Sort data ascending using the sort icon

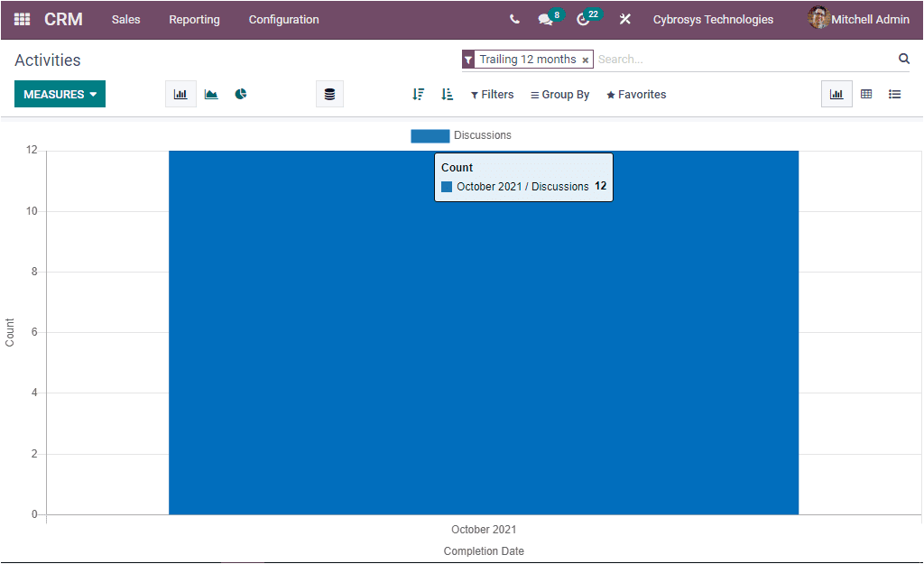(447, 94)
